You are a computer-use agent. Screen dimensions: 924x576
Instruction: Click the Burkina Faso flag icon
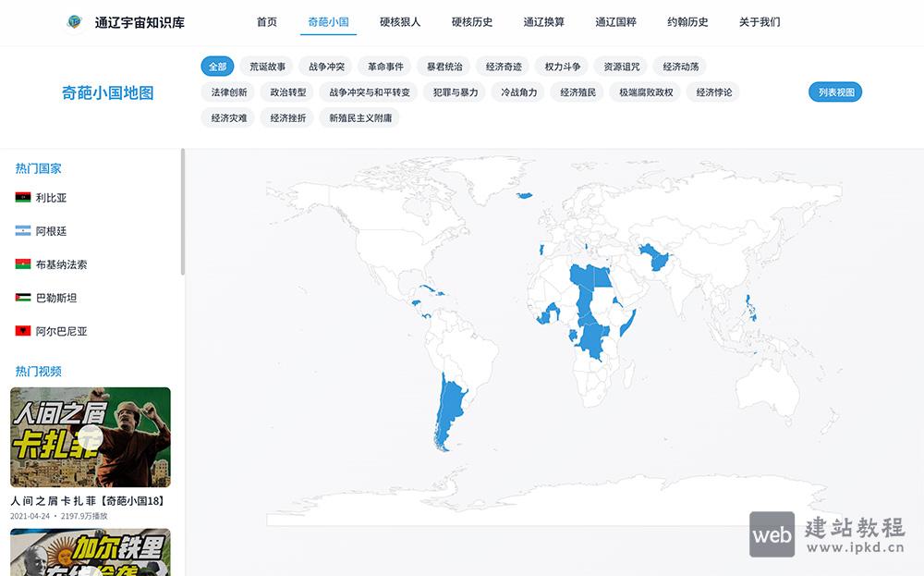click(x=23, y=264)
